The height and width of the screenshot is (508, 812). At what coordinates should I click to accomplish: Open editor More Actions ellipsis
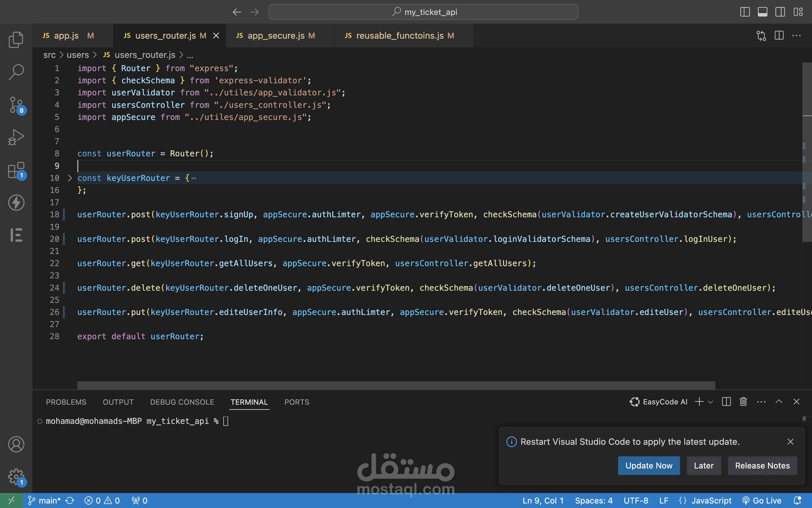[x=796, y=36]
